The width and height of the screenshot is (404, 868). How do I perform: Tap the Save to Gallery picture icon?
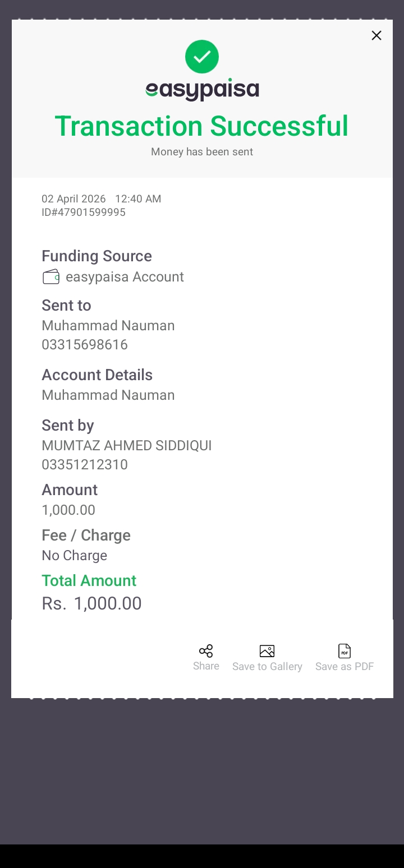(x=267, y=651)
